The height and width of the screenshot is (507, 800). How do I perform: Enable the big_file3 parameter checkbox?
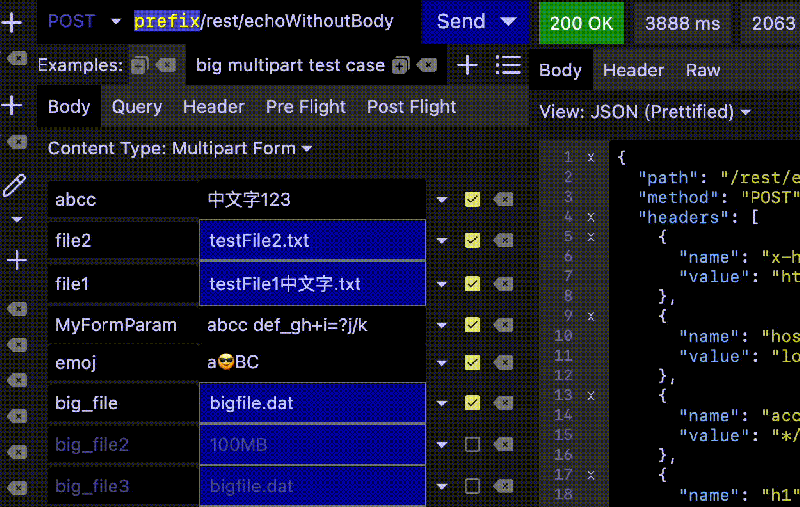click(x=472, y=486)
